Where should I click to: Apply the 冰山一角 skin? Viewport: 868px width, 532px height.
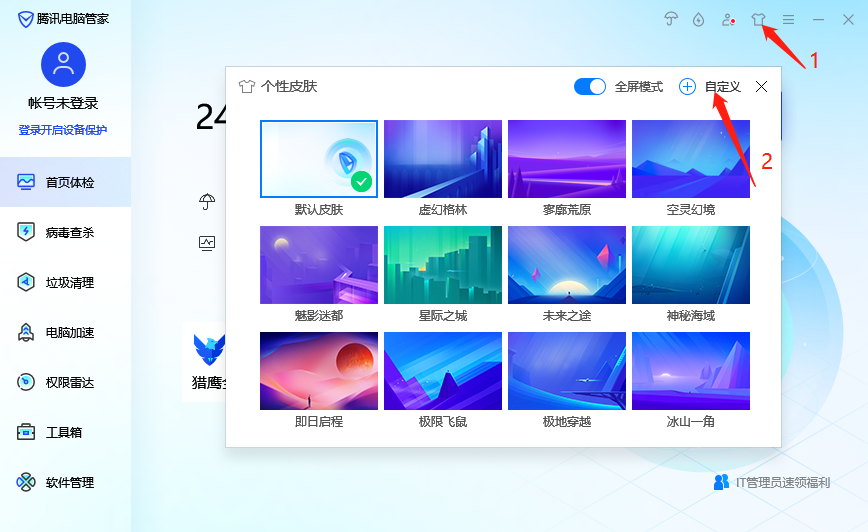click(691, 371)
